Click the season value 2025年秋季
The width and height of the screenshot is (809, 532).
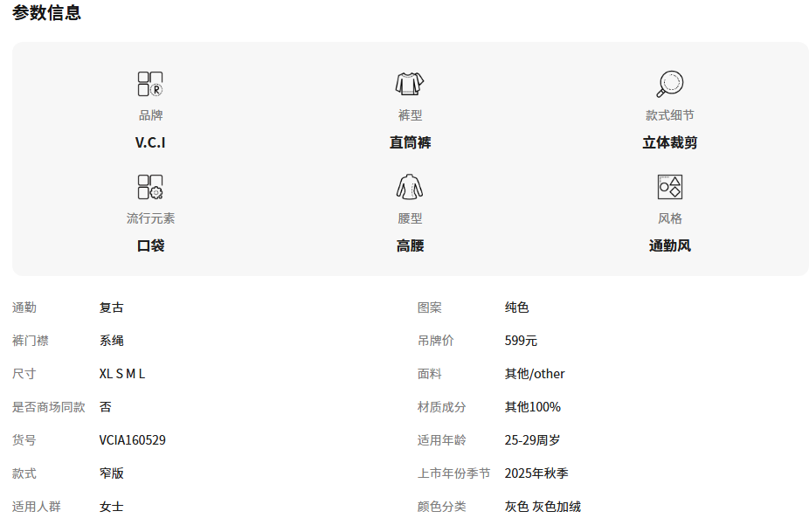coord(536,473)
